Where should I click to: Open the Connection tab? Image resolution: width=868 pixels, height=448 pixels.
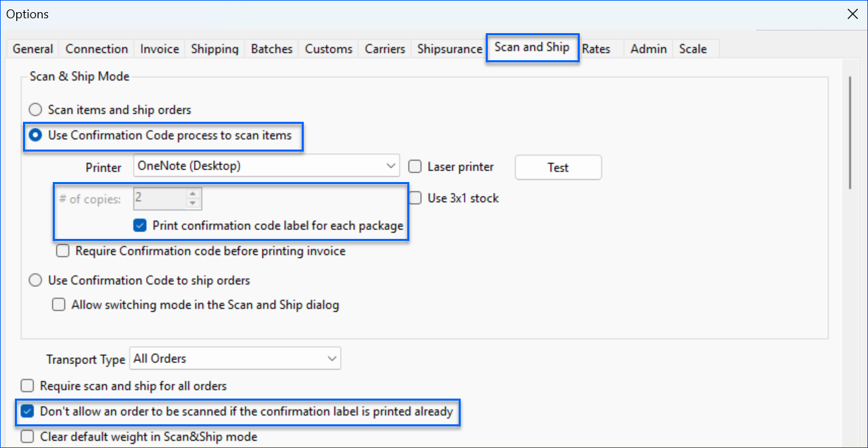point(97,49)
